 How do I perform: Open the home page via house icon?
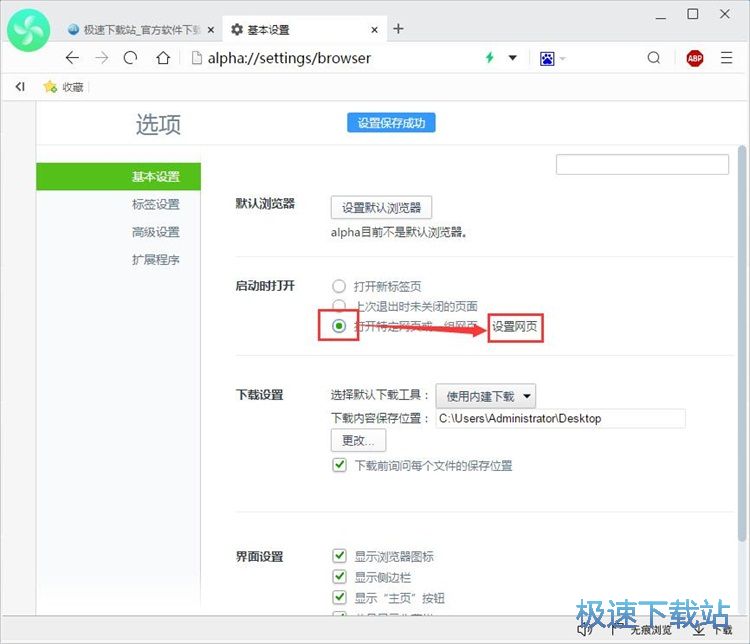(x=163, y=58)
